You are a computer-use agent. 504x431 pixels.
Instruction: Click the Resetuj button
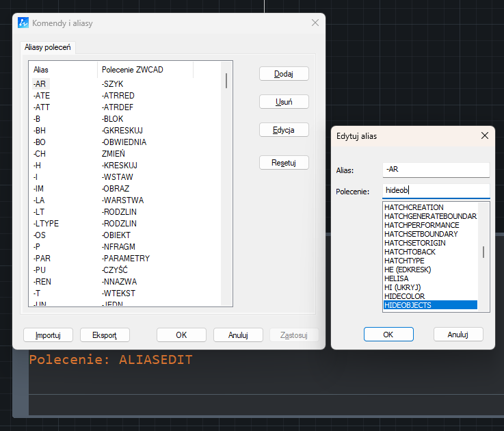pyautogui.click(x=284, y=163)
